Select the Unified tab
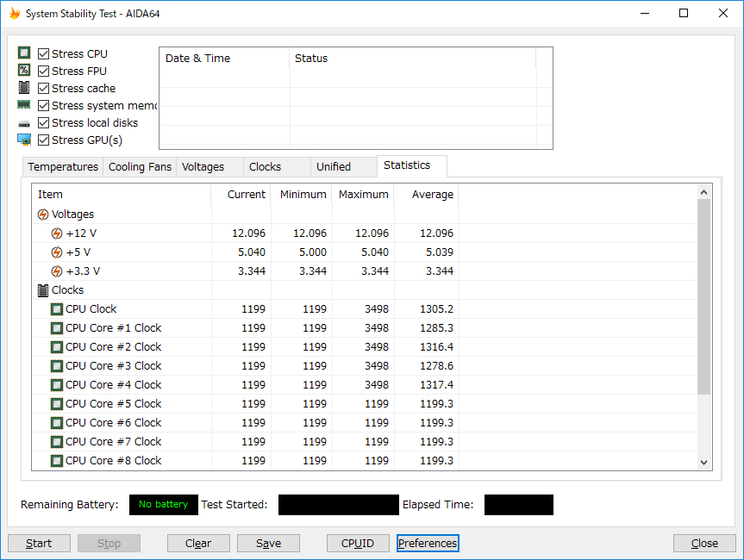 [x=344, y=167]
